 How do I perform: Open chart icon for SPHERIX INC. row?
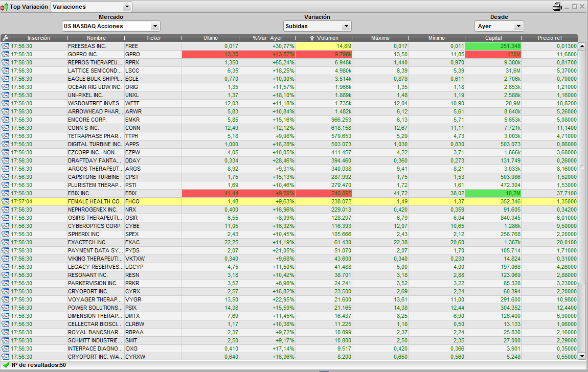point(5,234)
